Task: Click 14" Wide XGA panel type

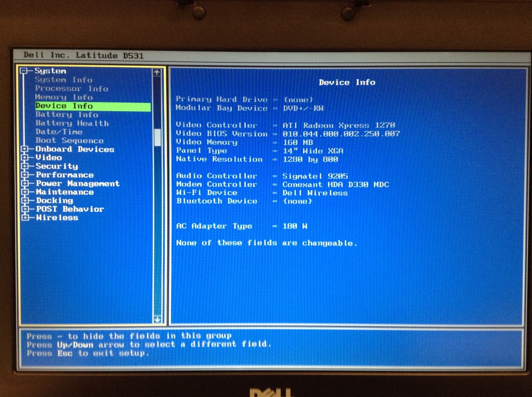Action: point(313,151)
